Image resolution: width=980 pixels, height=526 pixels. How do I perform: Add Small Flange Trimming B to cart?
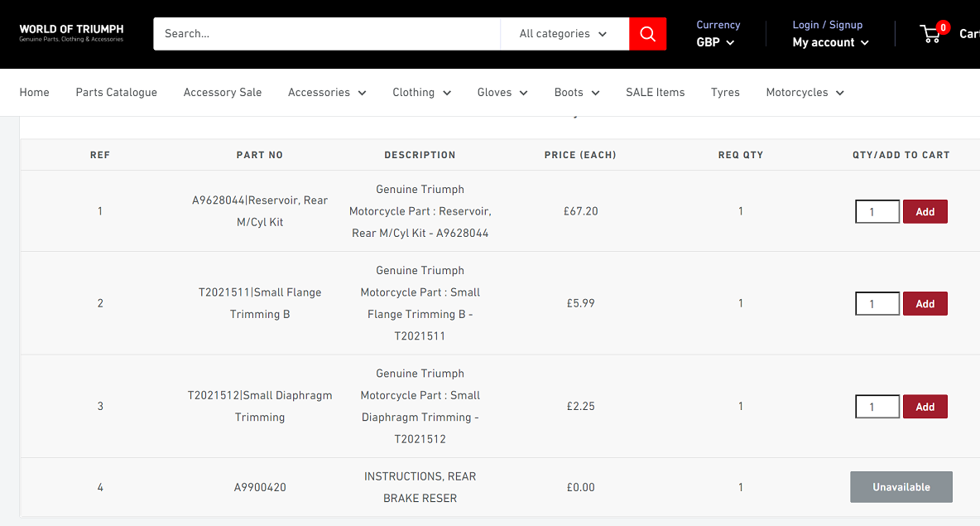(x=925, y=304)
